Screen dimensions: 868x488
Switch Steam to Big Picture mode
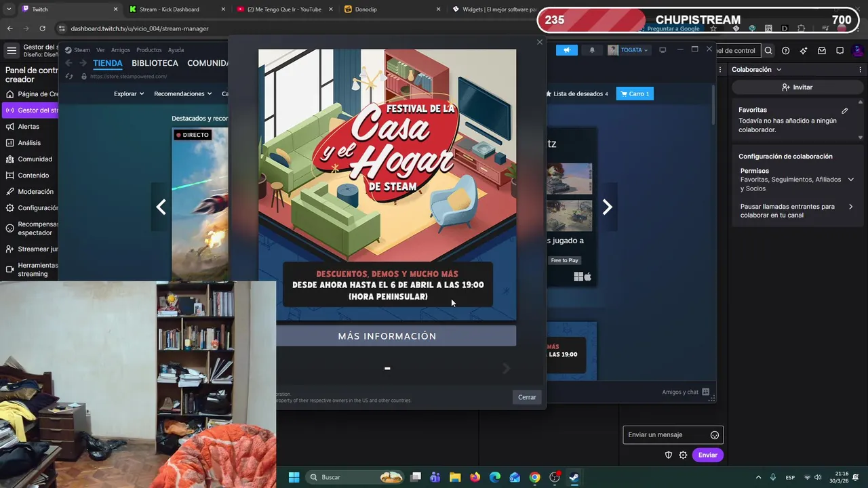[x=663, y=50]
